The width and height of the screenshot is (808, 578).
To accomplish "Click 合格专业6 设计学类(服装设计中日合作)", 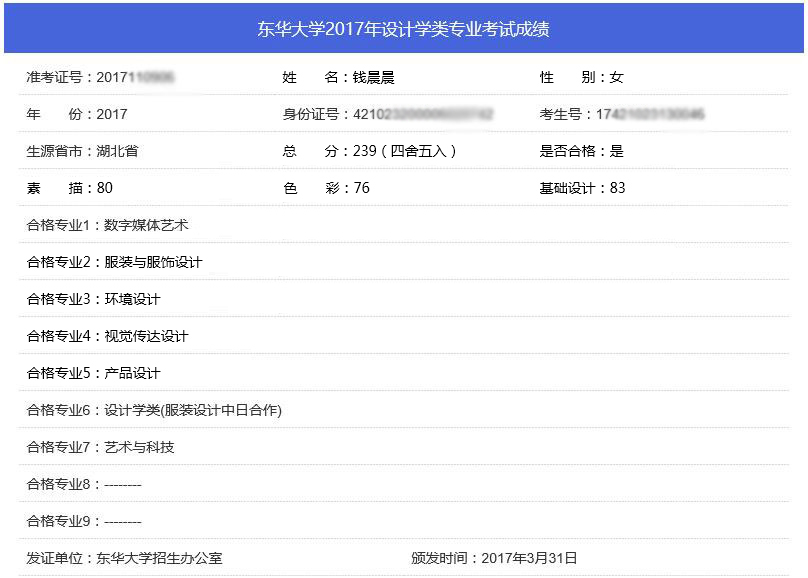I will [154, 411].
